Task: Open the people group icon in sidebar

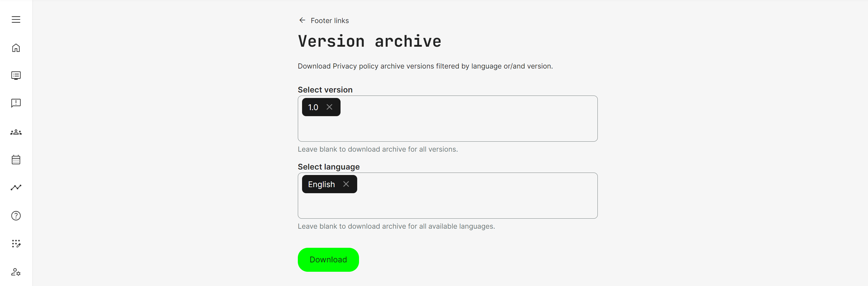Action: tap(16, 132)
